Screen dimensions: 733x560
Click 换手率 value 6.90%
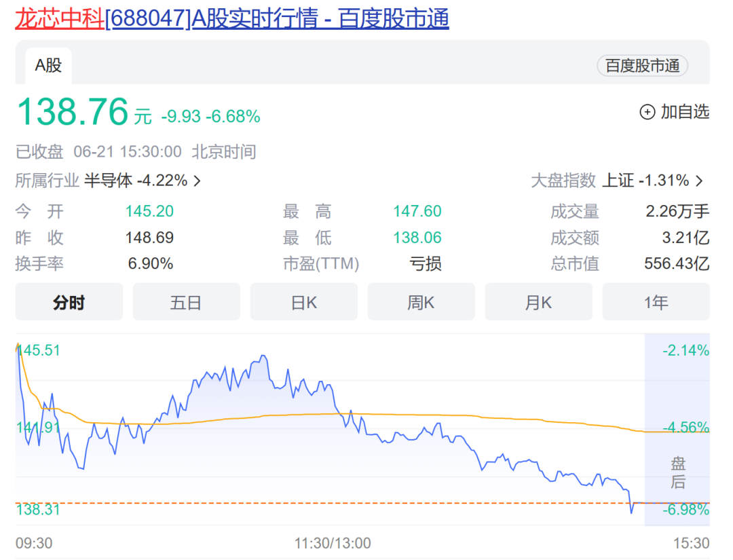point(151,263)
